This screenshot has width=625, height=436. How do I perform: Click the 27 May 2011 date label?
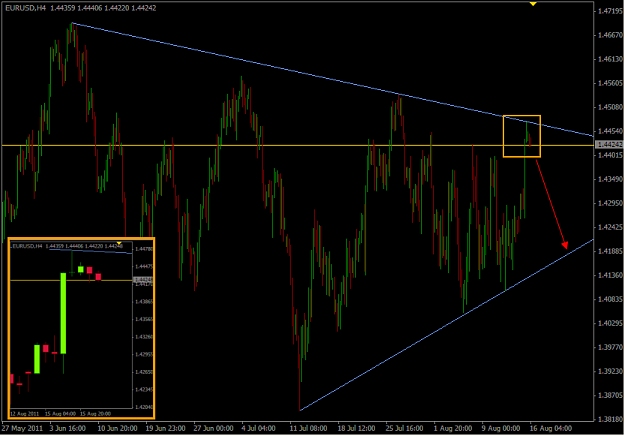coord(22,428)
